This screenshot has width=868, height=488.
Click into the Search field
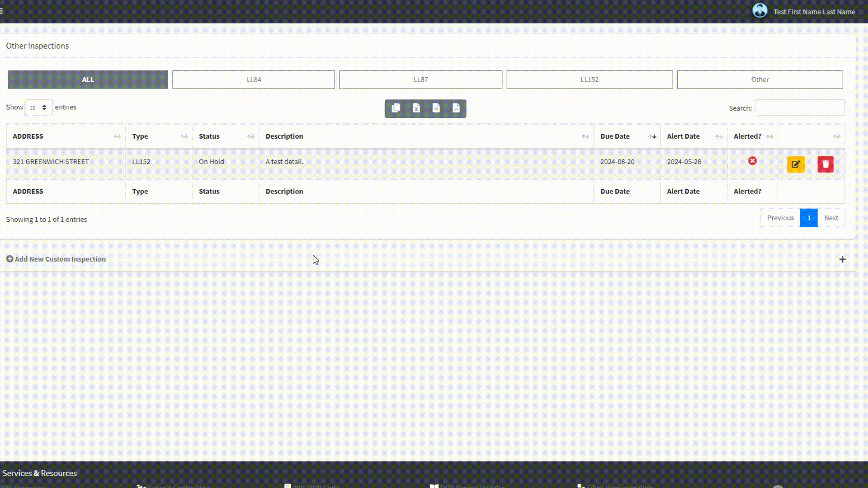click(x=800, y=108)
